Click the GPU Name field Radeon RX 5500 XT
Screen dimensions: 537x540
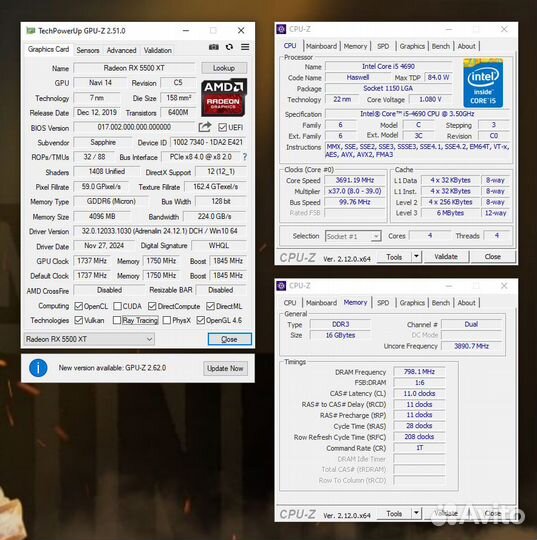pyautogui.click(x=134, y=68)
